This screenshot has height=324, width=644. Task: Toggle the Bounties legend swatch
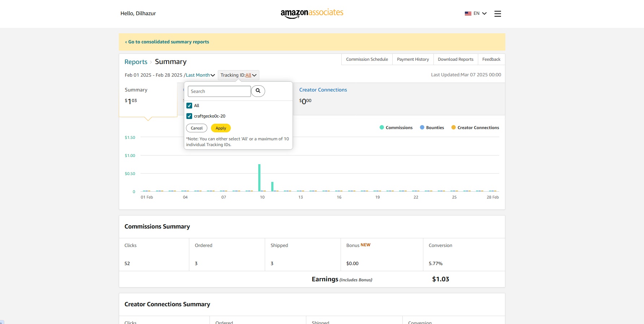pyautogui.click(x=422, y=127)
